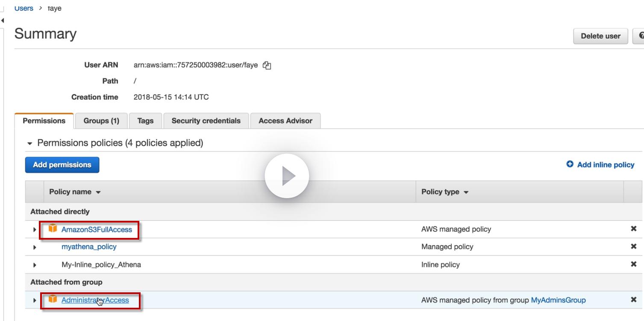The height and width of the screenshot is (321, 644).
Task: Select the My-Inline_policy_Athena policy name
Action: 101,265
